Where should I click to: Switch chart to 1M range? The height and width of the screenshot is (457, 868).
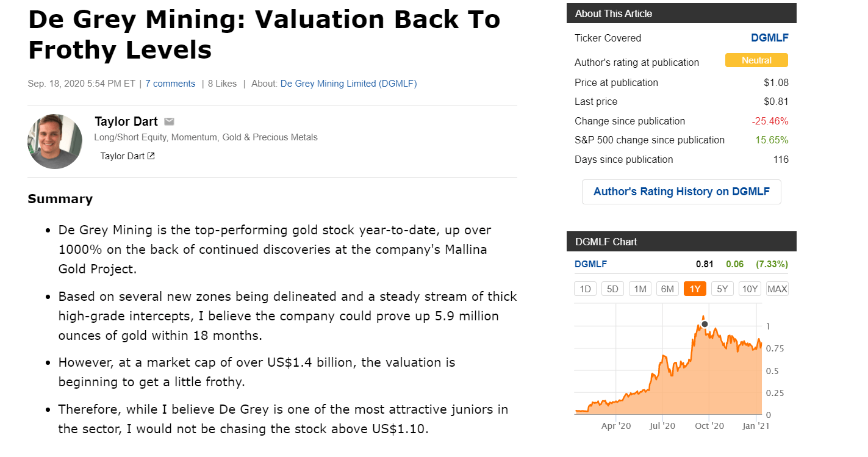640,289
